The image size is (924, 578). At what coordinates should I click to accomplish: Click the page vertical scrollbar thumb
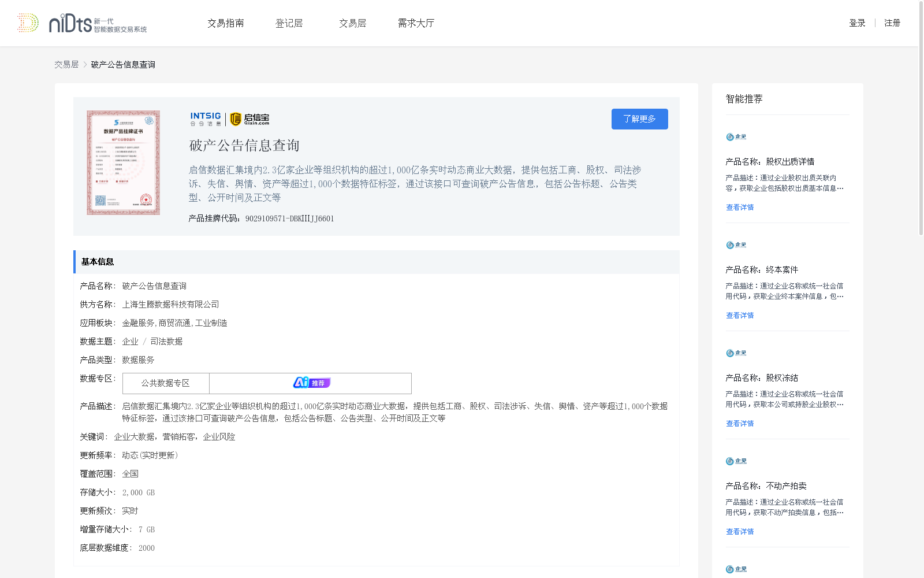point(921,118)
